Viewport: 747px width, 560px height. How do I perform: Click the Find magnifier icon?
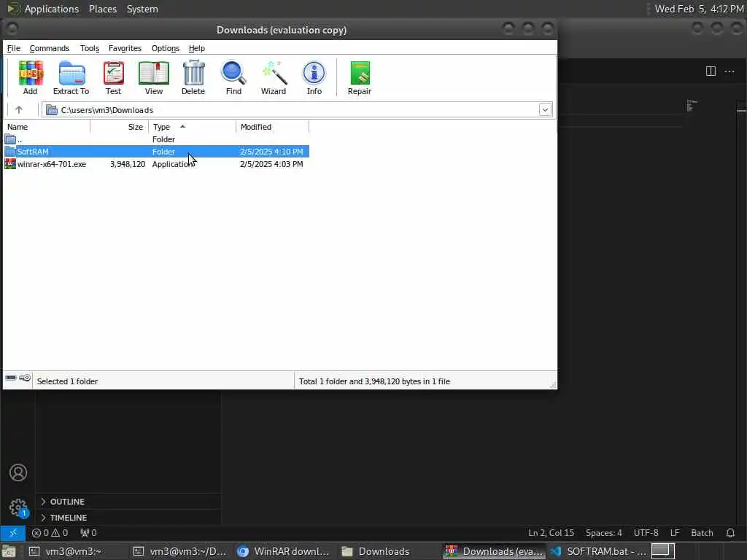pyautogui.click(x=233, y=77)
